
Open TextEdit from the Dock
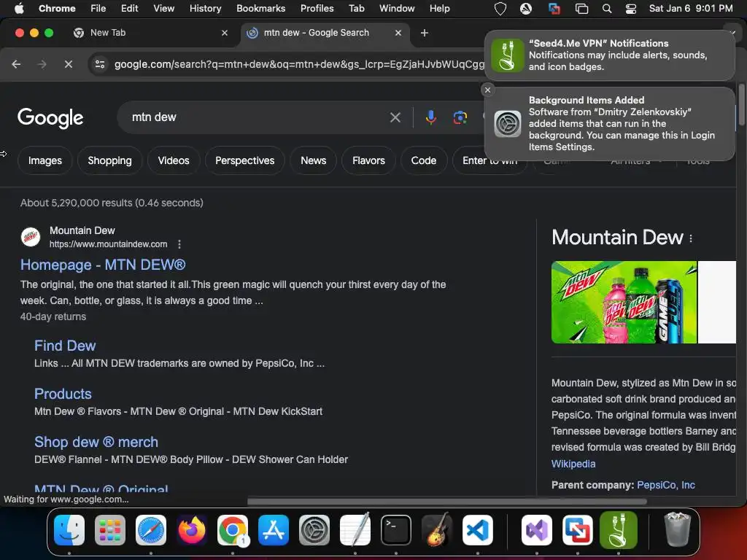click(x=355, y=530)
